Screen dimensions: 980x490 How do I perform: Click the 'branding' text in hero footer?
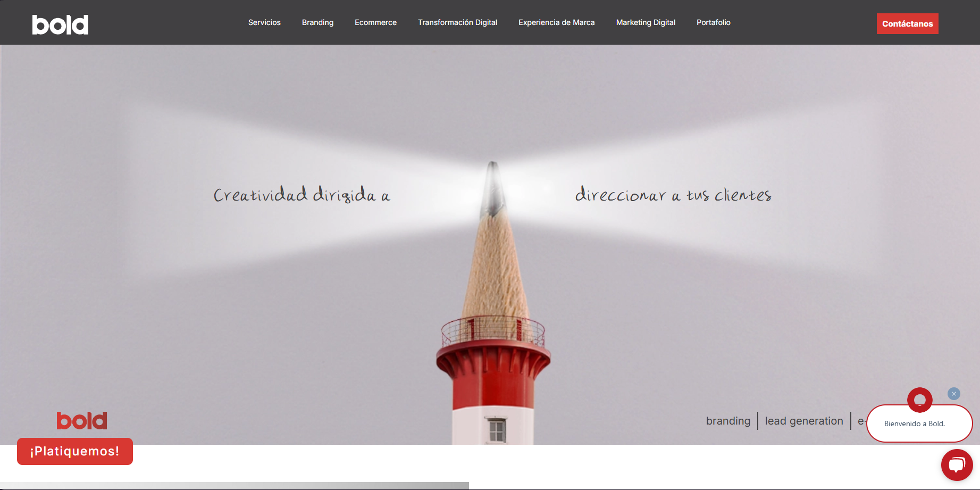pos(728,421)
